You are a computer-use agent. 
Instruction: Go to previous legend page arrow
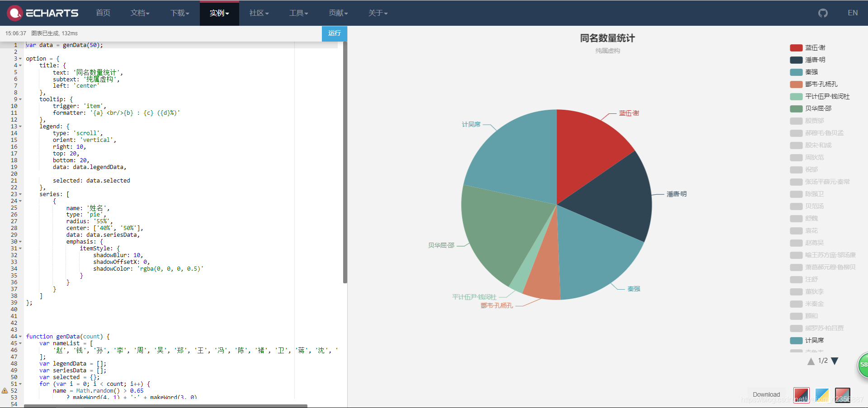pyautogui.click(x=811, y=361)
